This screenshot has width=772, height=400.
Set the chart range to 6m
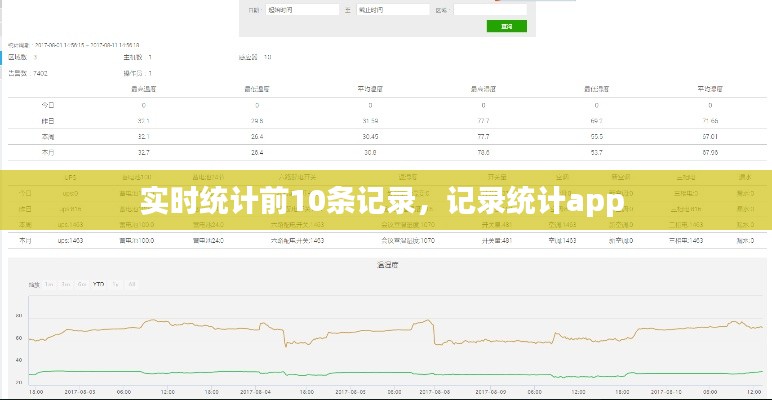click(x=81, y=284)
